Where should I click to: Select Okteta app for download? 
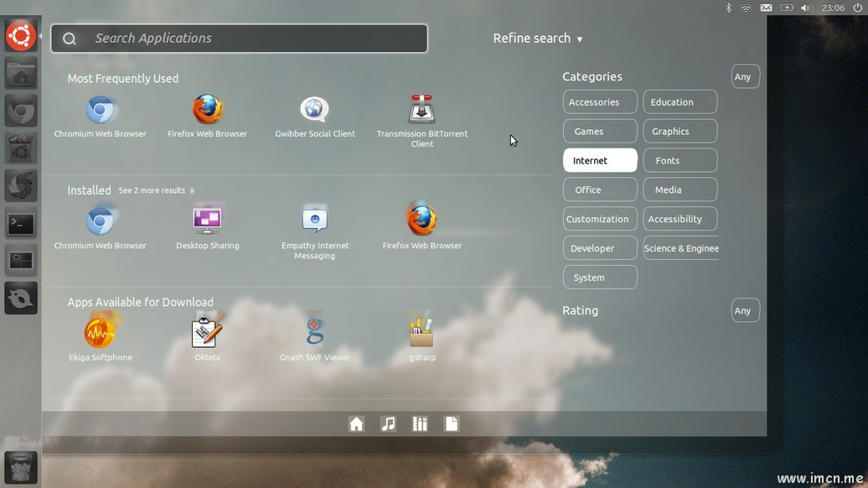(208, 337)
